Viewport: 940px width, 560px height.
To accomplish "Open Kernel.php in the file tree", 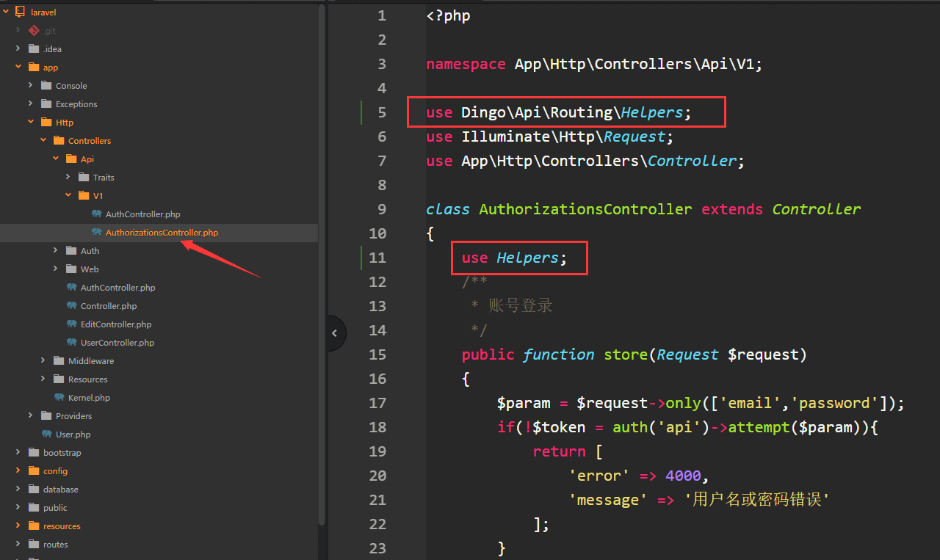I will pyautogui.click(x=89, y=398).
